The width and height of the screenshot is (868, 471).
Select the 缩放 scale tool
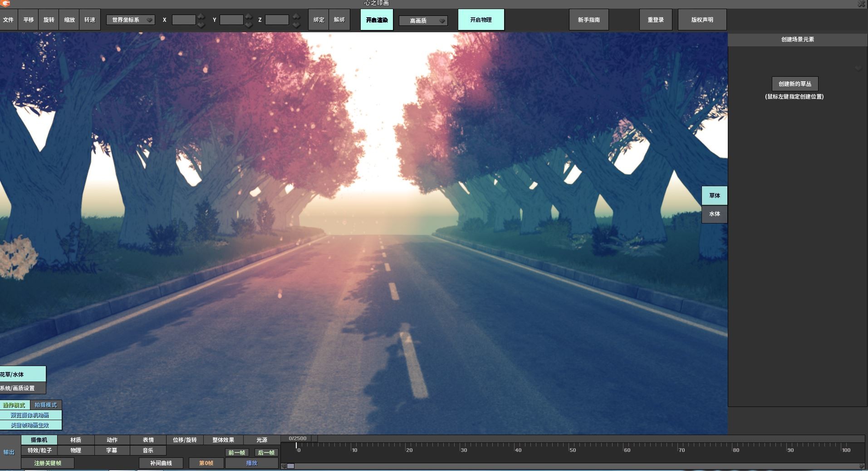(x=69, y=20)
